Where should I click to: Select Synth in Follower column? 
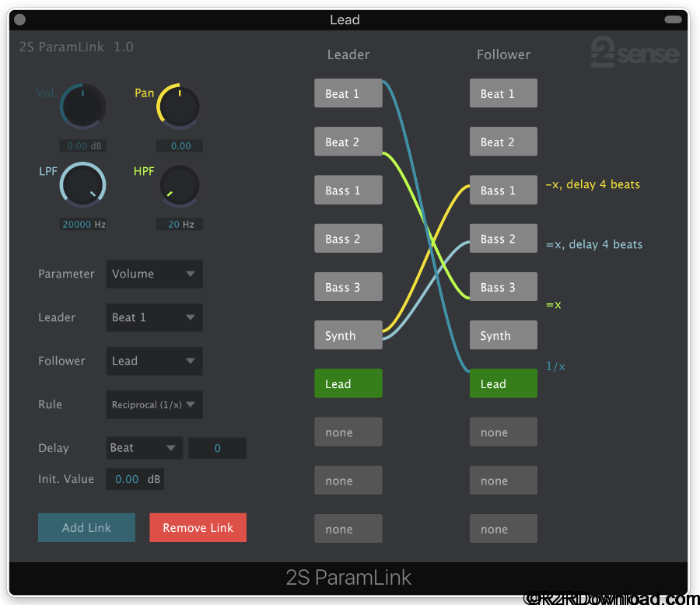[x=503, y=335]
